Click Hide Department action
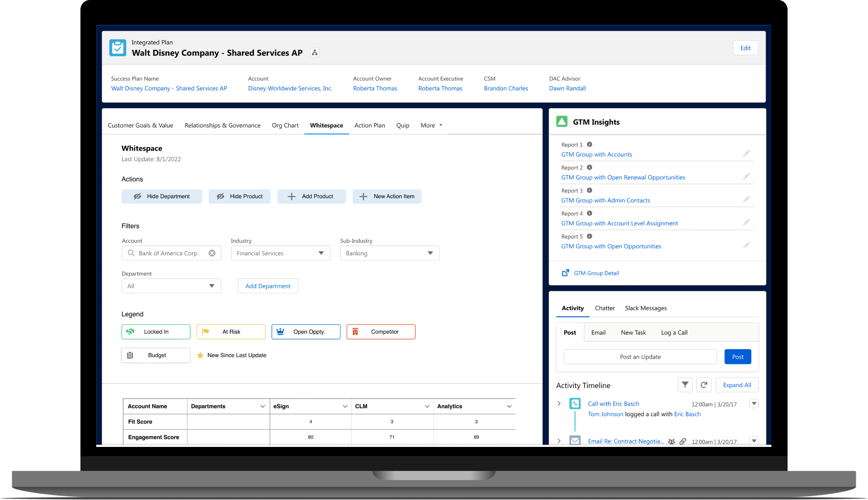The height and width of the screenshot is (500, 868). (x=162, y=196)
